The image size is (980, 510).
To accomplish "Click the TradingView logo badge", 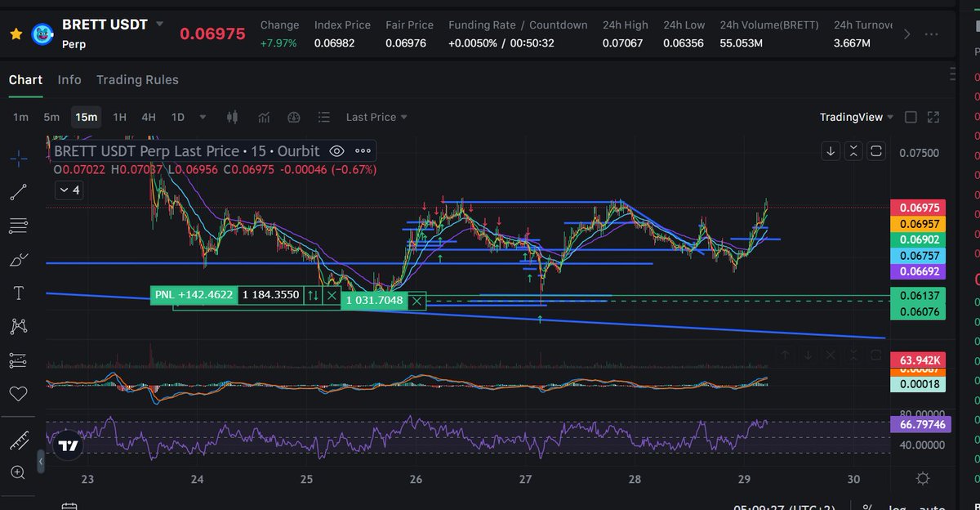I will 69,446.
